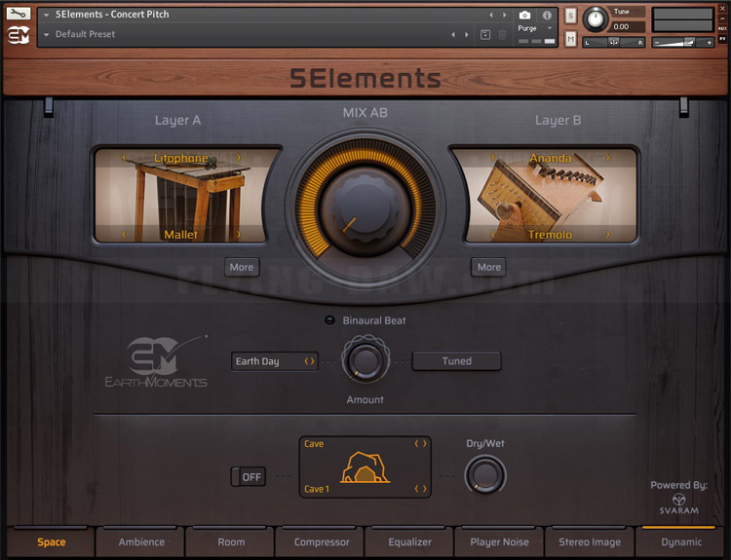The height and width of the screenshot is (560, 731).
Task: Go to next instrument arrow
Action: tap(505, 15)
